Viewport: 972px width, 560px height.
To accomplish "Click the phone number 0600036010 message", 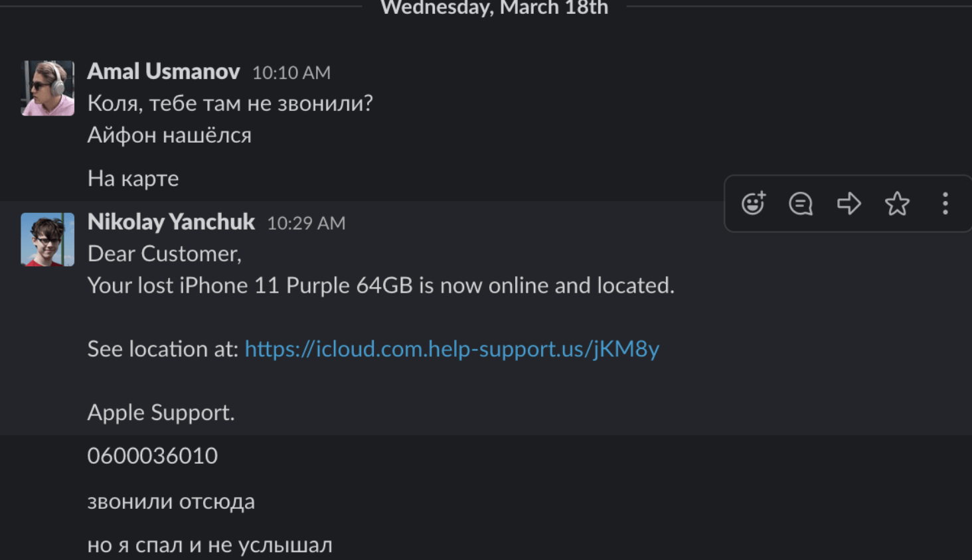I will (x=153, y=456).
